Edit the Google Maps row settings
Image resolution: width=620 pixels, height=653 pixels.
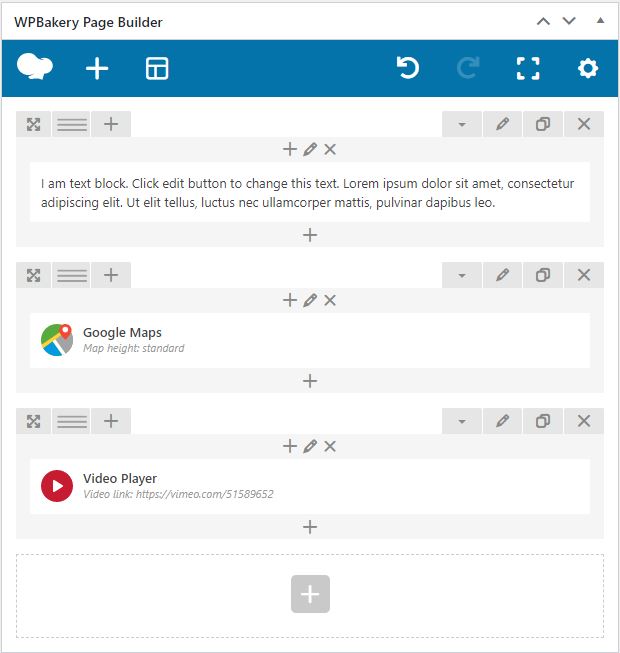[x=503, y=275]
